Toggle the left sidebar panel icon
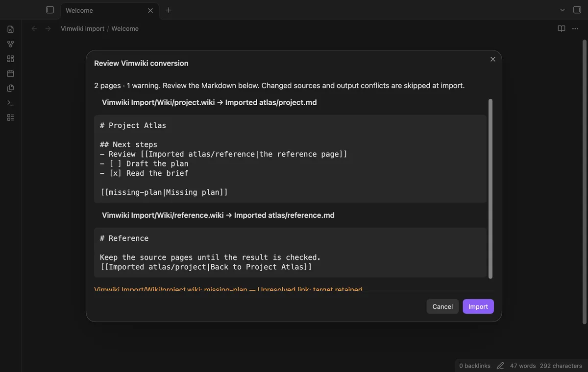Viewport: 588px width, 372px height. coord(49,10)
